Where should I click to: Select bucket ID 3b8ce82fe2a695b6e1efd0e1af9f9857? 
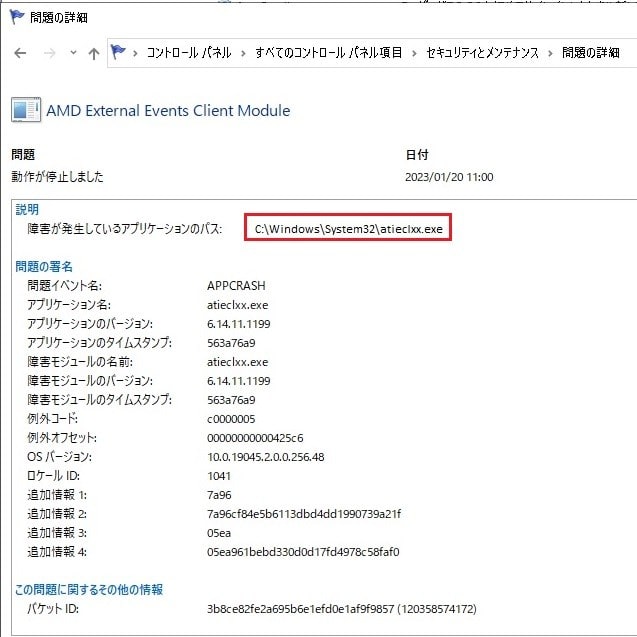point(301,609)
